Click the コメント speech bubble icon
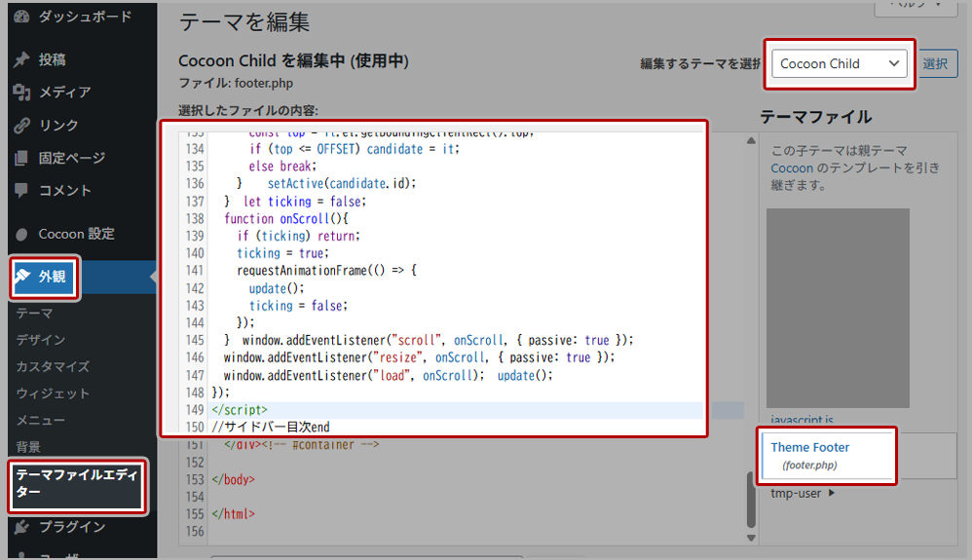 coord(21,191)
